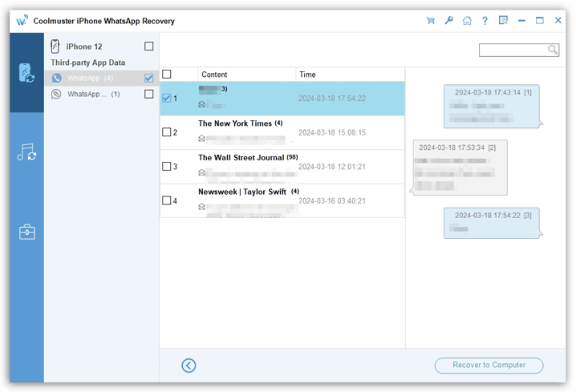This screenshot has height=392, width=576.
Task: Select the WhatsApp (4) tree item
Action: [102, 79]
